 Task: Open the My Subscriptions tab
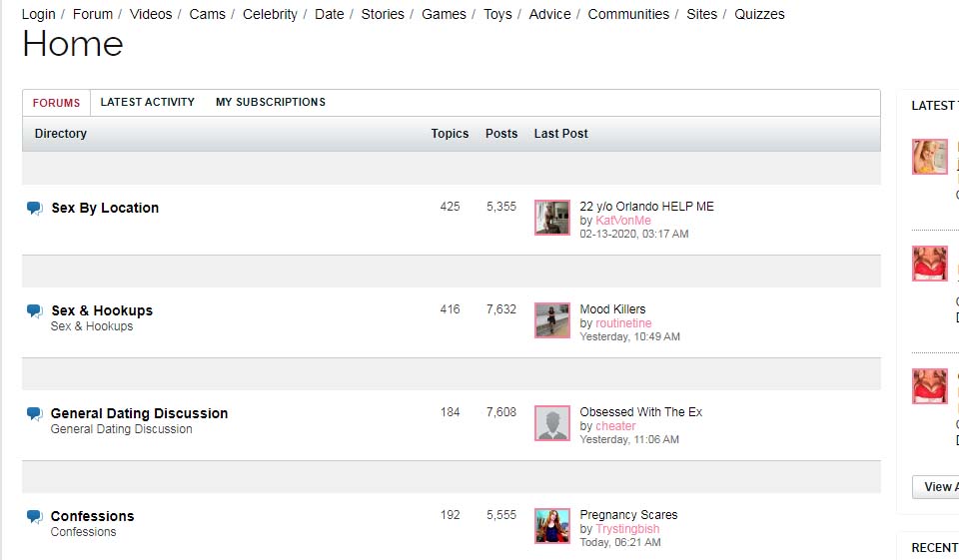[x=271, y=102]
